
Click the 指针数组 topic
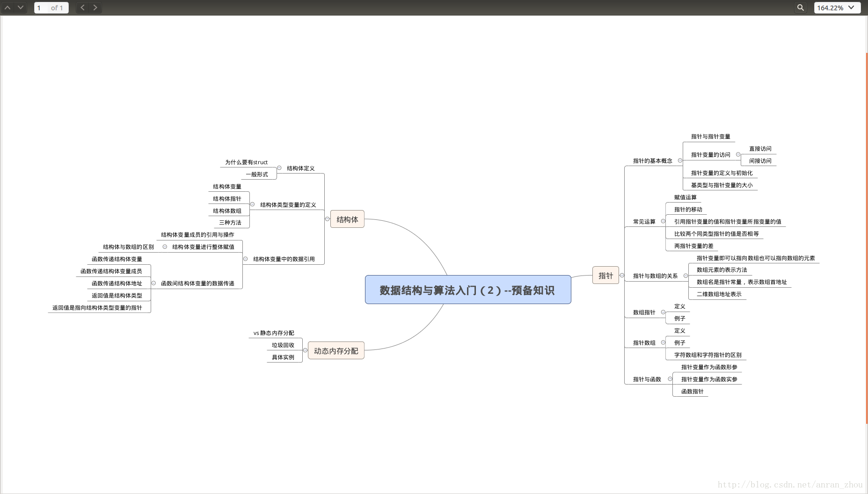coord(644,343)
